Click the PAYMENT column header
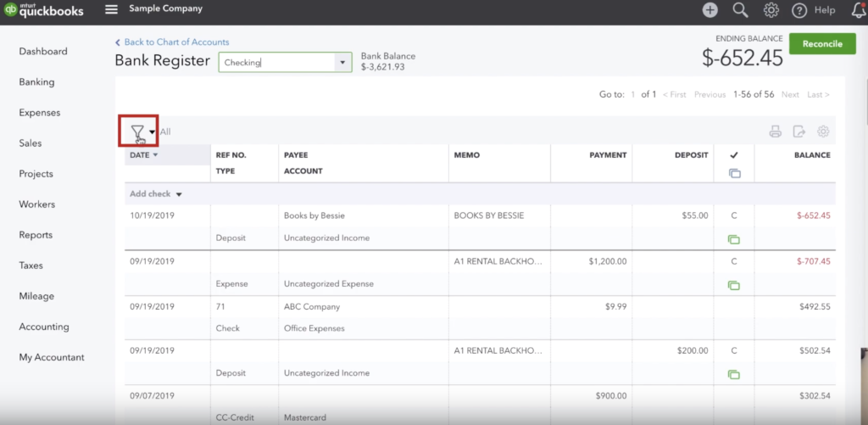Image resolution: width=868 pixels, height=425 pixels. [608, 155]
